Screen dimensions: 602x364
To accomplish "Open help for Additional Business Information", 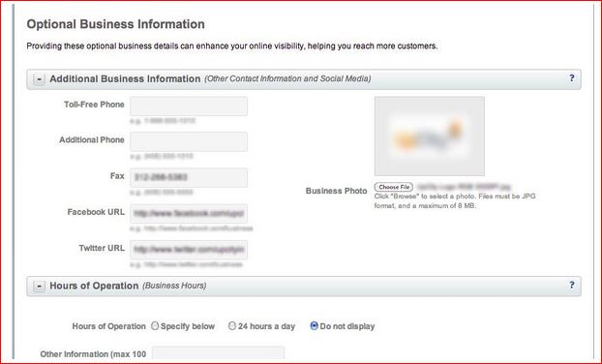I will point(572,78).
